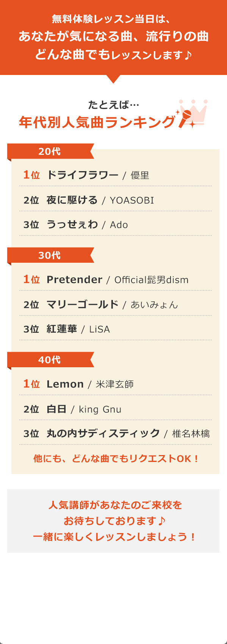Select the 40代 ribbon label

[x=51, y=360]
